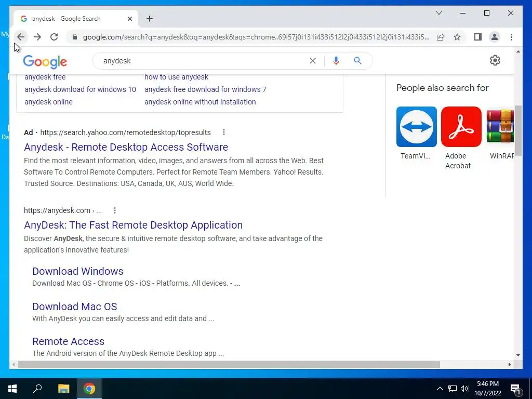Click the horizontal scrollbar thumb
532x399 pixels.
(x=229, y=364)
